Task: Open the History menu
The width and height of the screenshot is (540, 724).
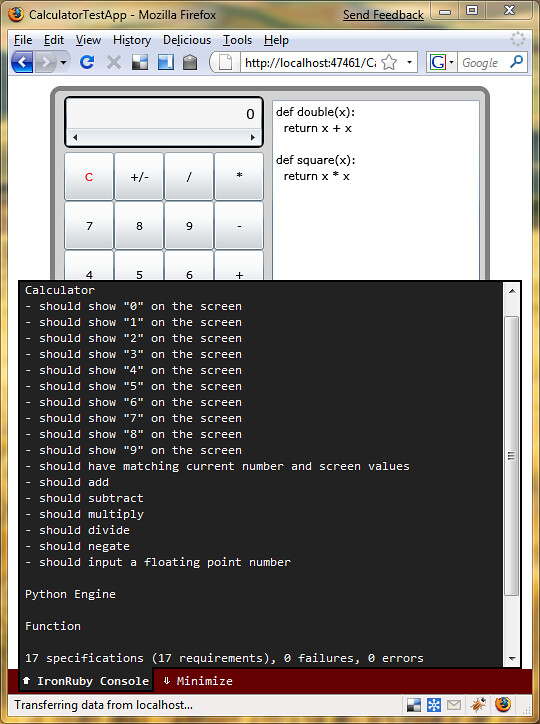Action: coord(132,40)
